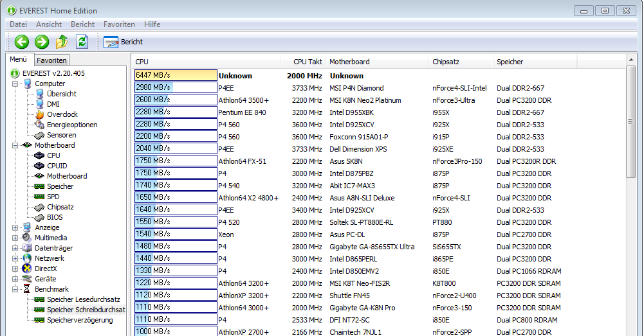Expand the Netzwerk tree node
644x336 pixels.
tap(15, 258)
